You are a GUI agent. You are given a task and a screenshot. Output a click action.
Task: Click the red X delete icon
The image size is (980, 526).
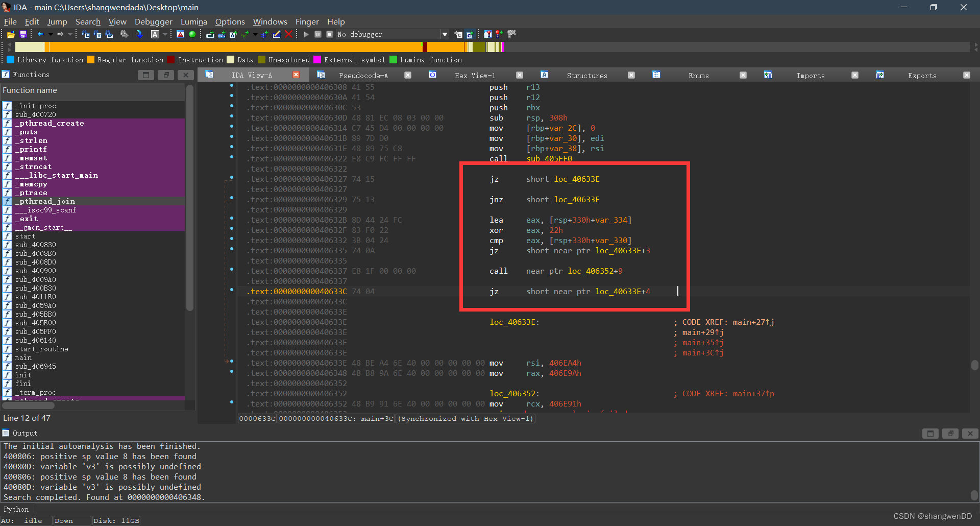[x=288, y=34]
